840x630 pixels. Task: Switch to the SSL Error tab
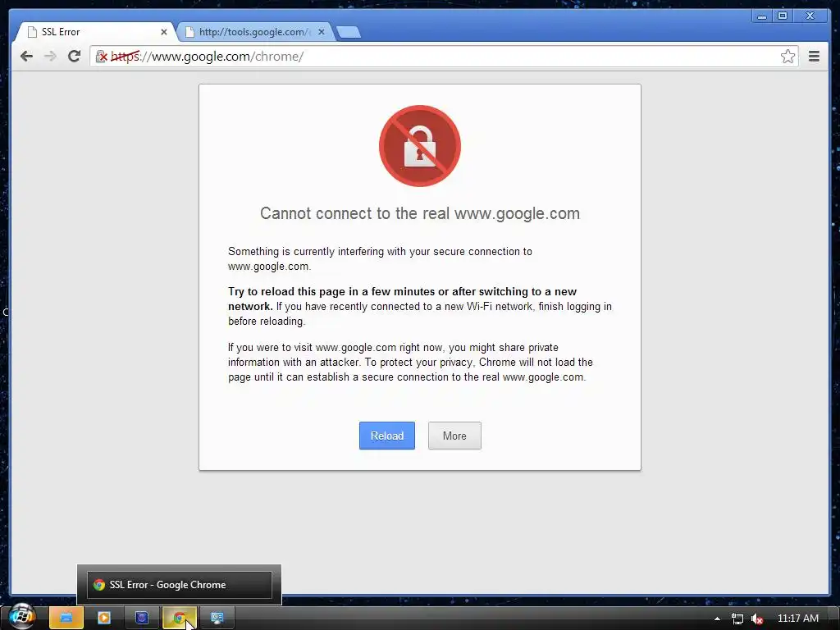click(95, 32)
